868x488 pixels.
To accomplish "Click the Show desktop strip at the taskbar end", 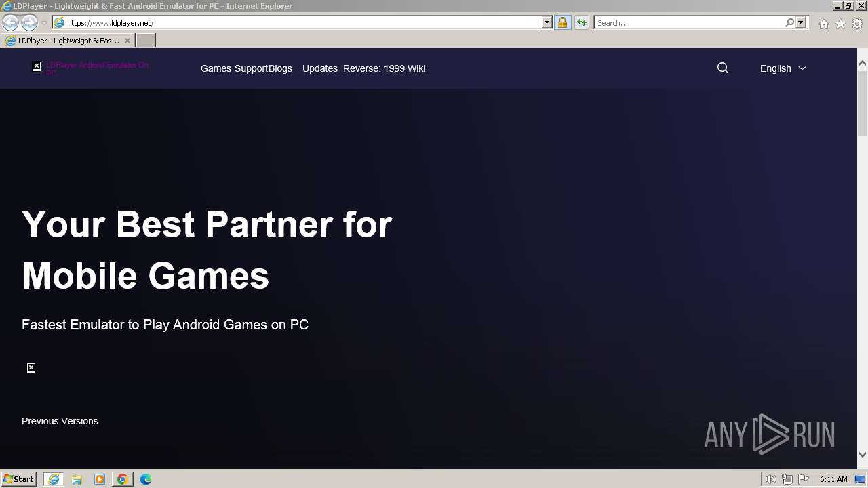I will tap(861, 479).
